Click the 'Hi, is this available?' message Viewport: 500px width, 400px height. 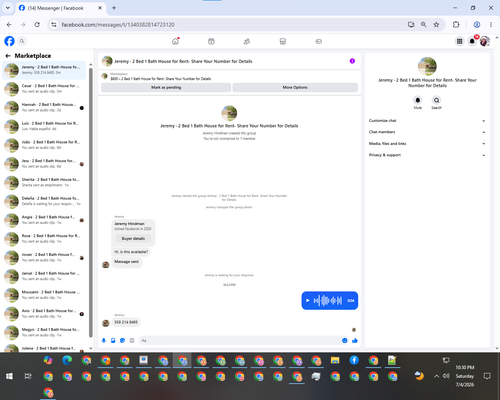click(x=131, y=252)
